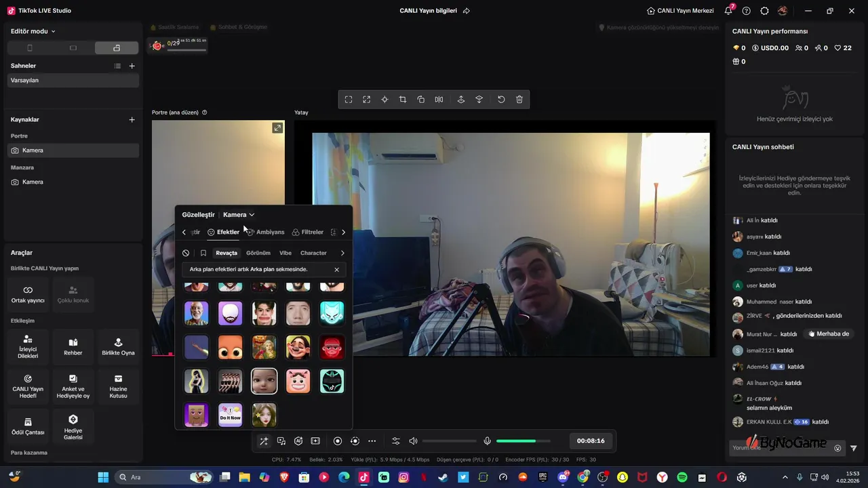Open the scenes list icon
Screen dimensions: 868x488
point(117,66)
